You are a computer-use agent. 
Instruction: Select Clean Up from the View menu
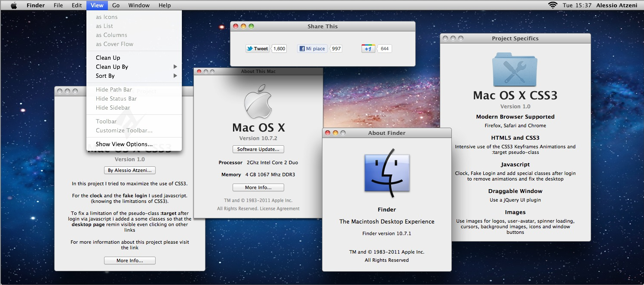click(x=108, y=58)
